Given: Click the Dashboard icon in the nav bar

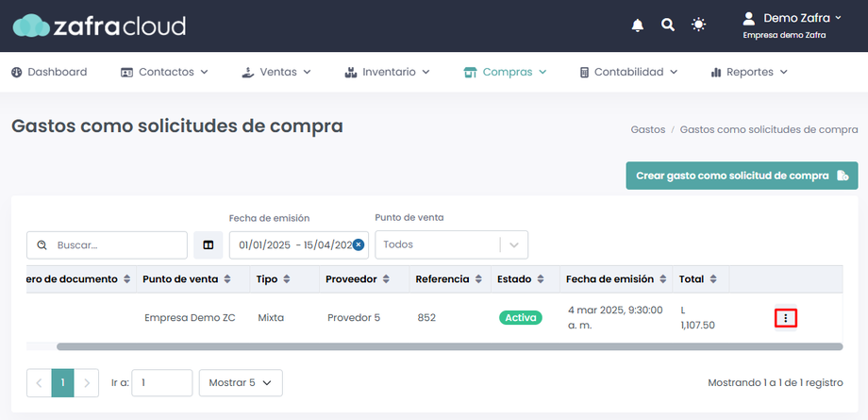Looking at the screenshot, I should [x=17, y=72].
